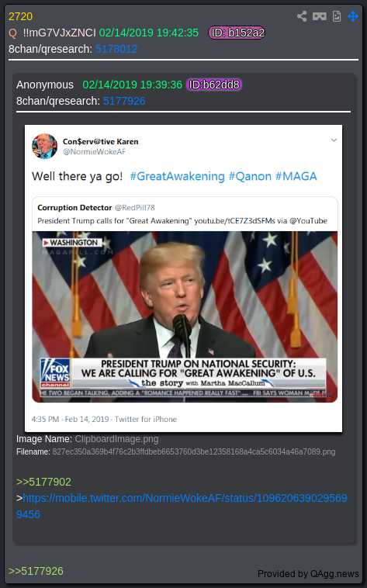Screen dimensions: 367x588
Task: Open post number link 5177926
Action: pos(124,101)
